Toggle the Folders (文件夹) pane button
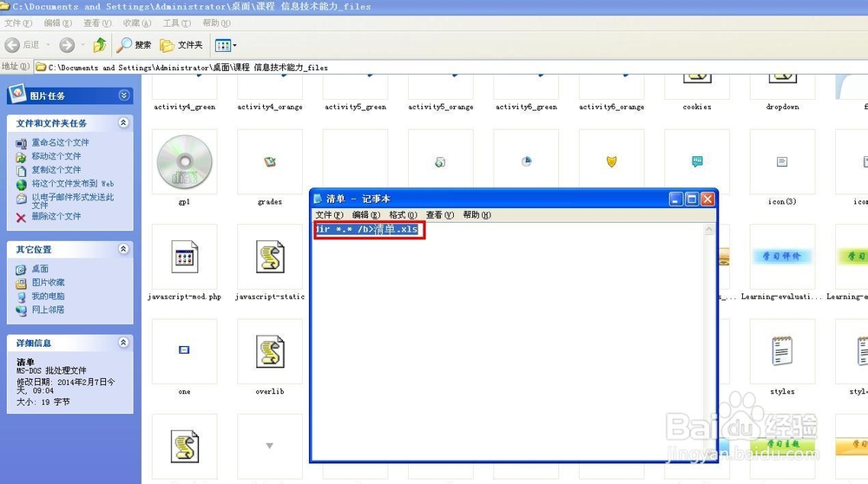This screenshot has width=868, height=484. click(x=181, y=45)
